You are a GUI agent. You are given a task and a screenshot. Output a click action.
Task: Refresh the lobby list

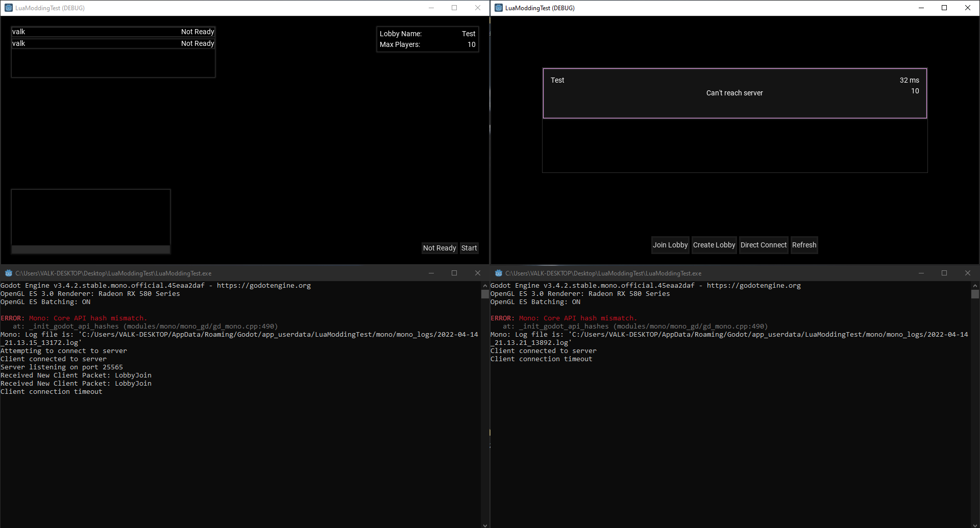tap(804, 245)
